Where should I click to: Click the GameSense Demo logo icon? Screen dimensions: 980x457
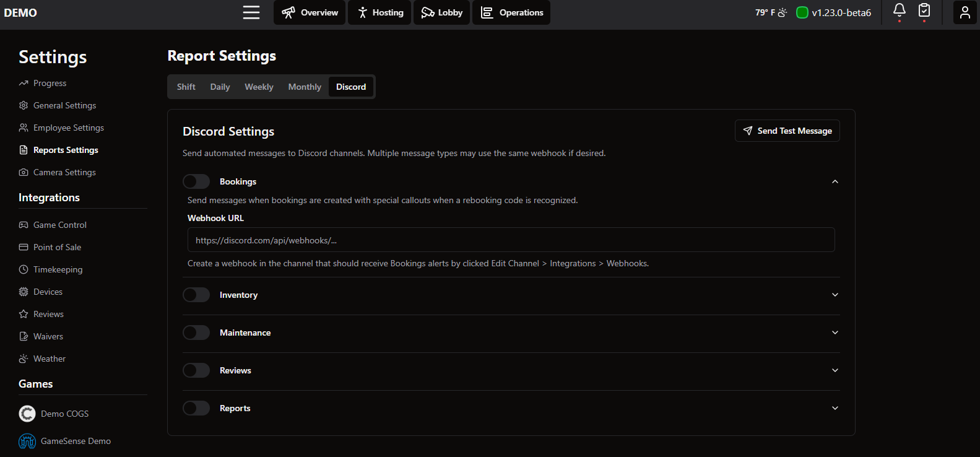[x=27, y=441]
